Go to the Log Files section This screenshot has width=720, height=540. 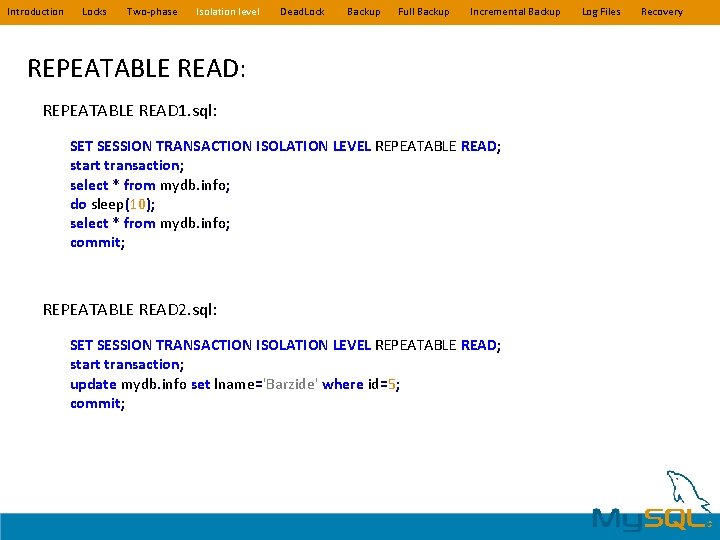[601, 12]
